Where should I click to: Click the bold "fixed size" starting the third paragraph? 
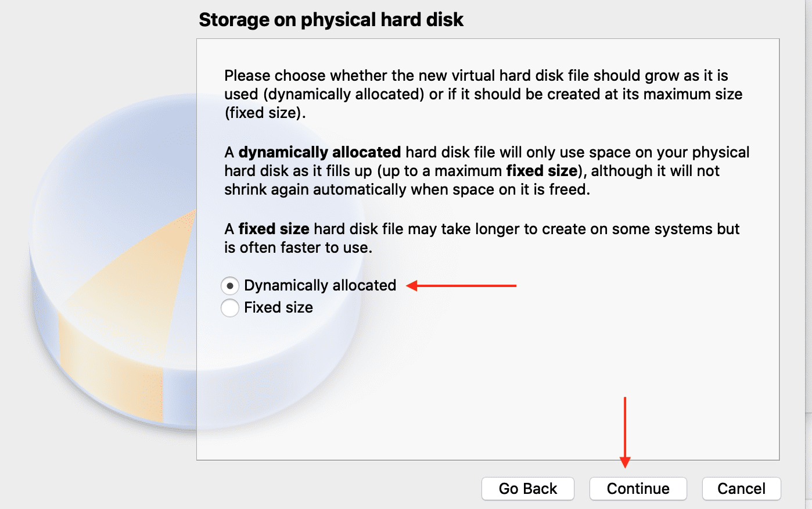(x=274, y=229)
